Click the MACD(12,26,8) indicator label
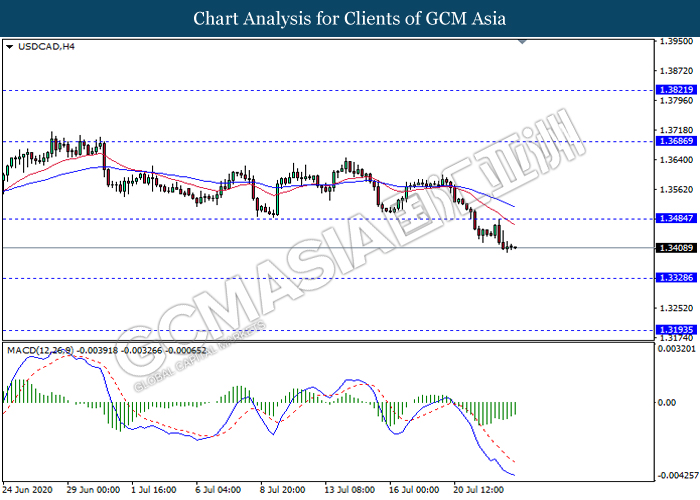Screen dimensions: 700x500 40,349
